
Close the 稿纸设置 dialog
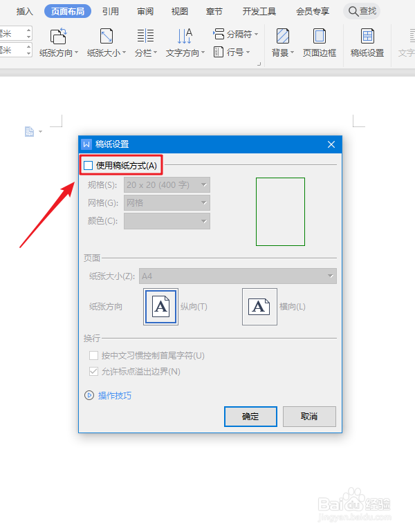(331, 144)
